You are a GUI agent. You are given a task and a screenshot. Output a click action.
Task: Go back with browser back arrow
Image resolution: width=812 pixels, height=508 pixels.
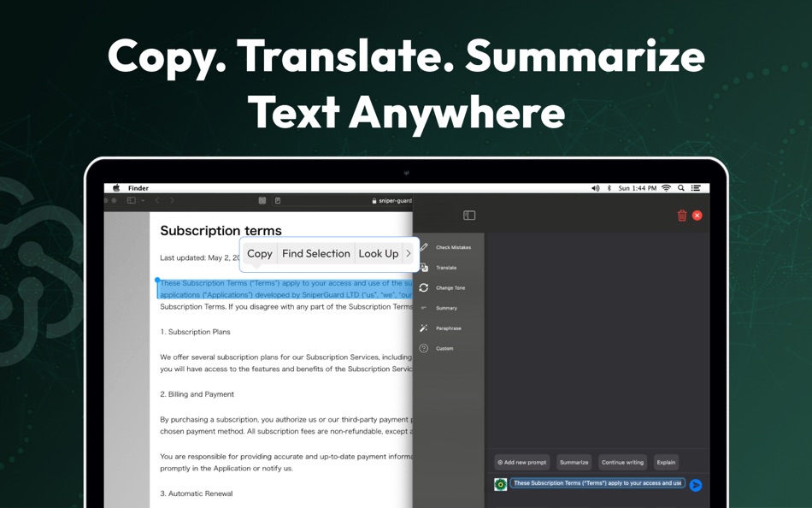click(x=157, y=201)
